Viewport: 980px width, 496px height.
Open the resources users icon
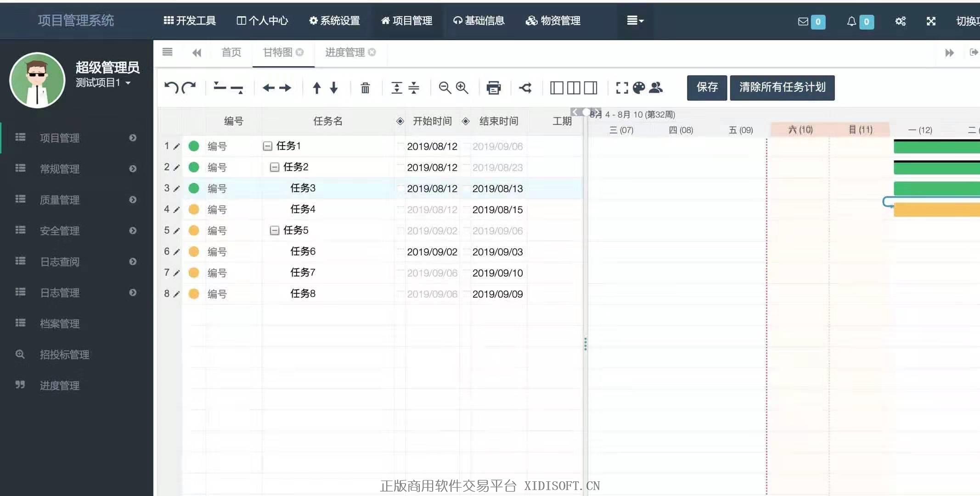(656, 87)
